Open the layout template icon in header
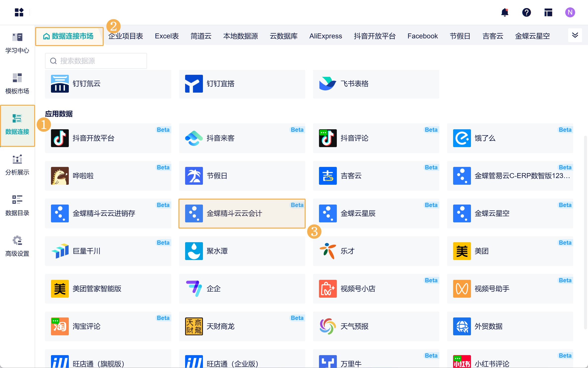This screenshot has width=588, height=368. pos(548,12)
